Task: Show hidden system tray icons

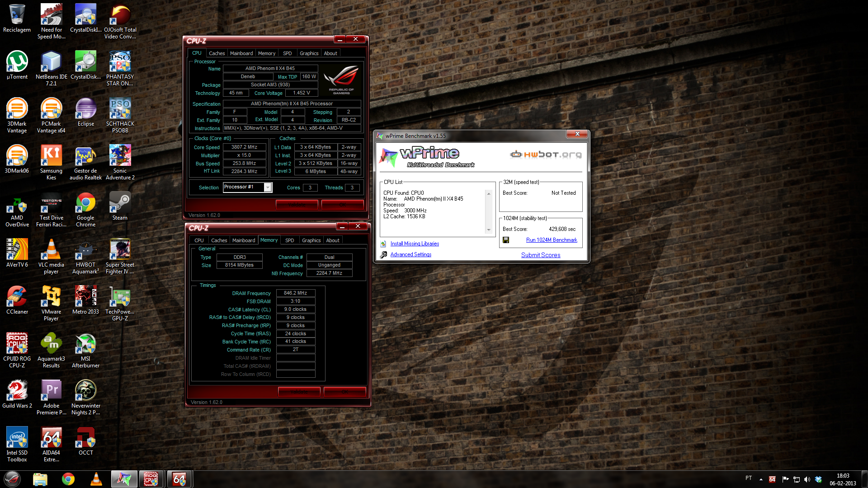Action: point(761,479)
